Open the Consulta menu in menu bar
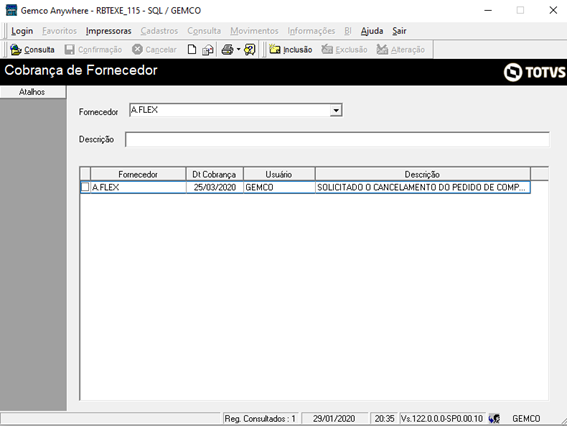The width and height of the screenshot is (567, 426). (x=204, y=31)
